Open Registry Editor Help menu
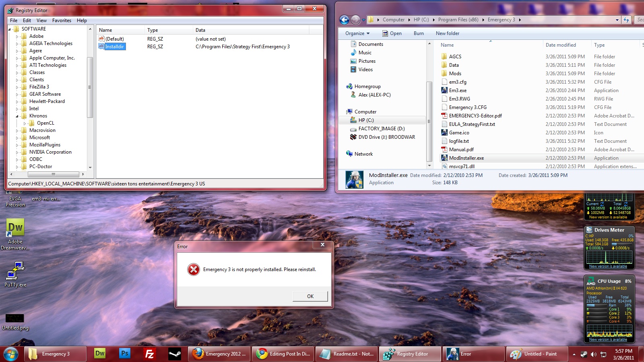 (x=82, y=21)
